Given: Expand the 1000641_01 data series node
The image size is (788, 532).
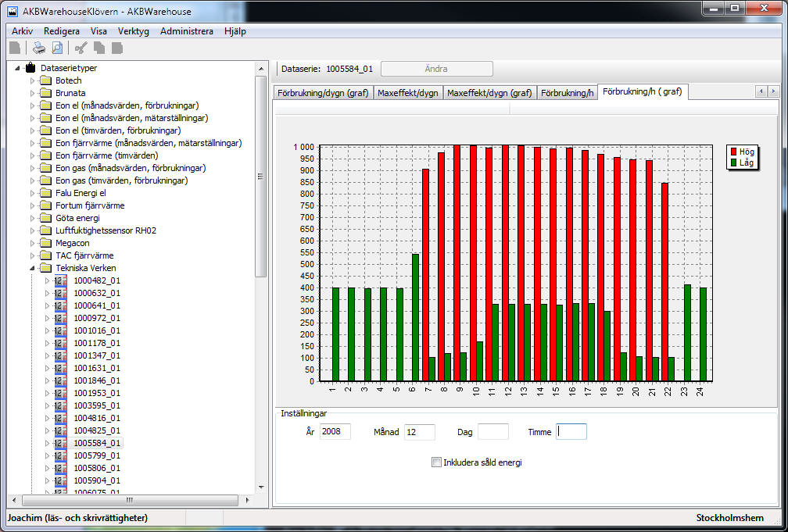Looking at the screenshot, I should [x=47, y=305].
